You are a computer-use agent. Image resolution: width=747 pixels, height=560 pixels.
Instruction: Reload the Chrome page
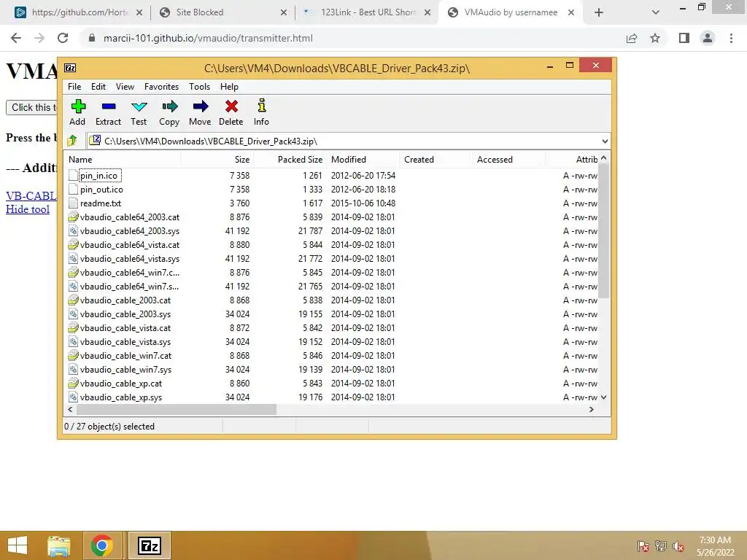pyautogui.click(x=63, y=38)
